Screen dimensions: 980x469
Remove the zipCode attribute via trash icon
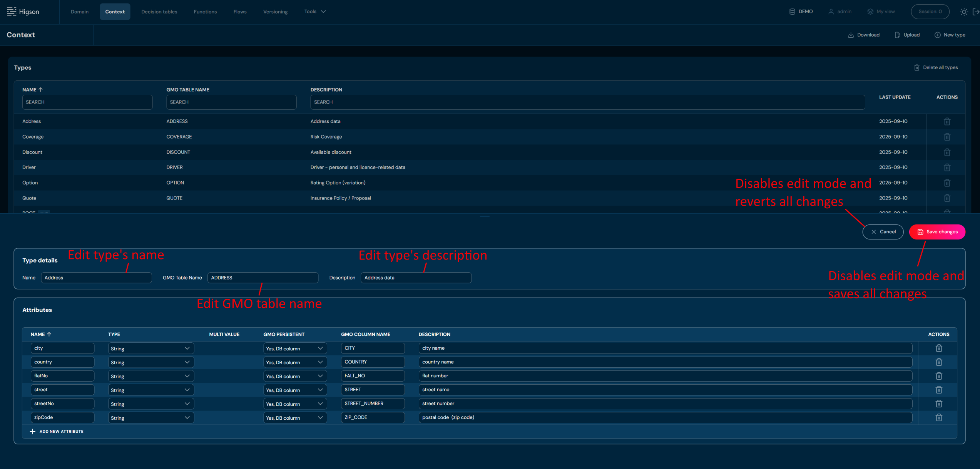click(x=938, y=417)
